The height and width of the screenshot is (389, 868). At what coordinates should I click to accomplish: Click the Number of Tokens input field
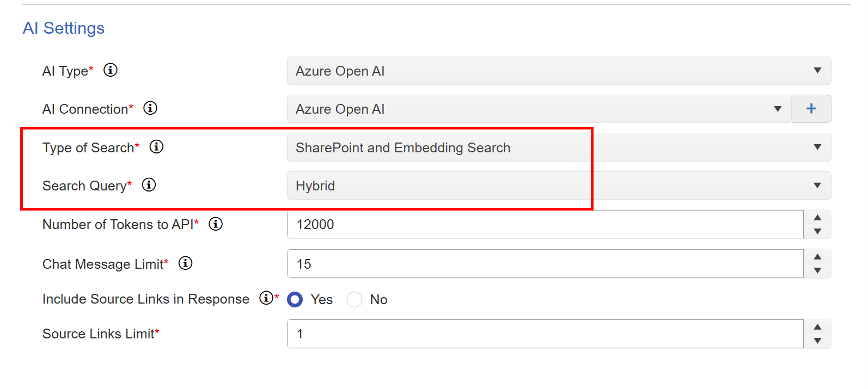point(545,224)
